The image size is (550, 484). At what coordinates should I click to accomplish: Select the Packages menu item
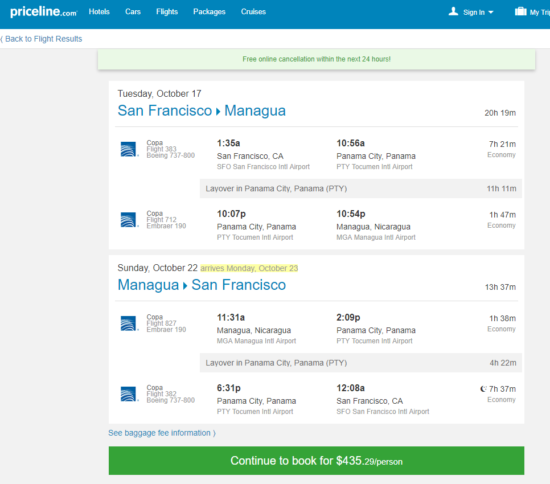point(209,12)
